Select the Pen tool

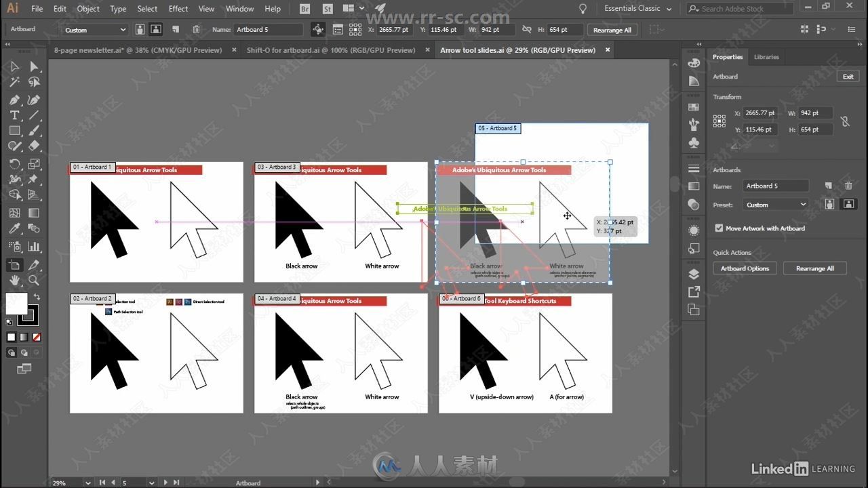(14, 100)
